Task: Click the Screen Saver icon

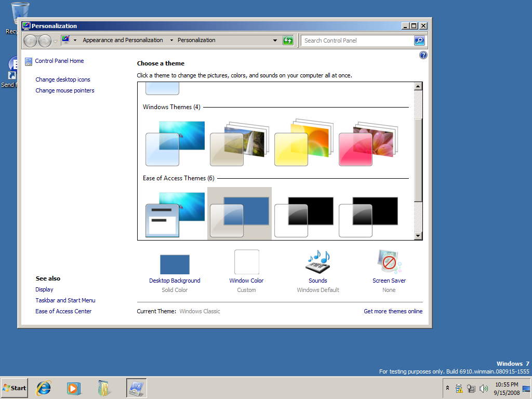Action: click(389, 262)
